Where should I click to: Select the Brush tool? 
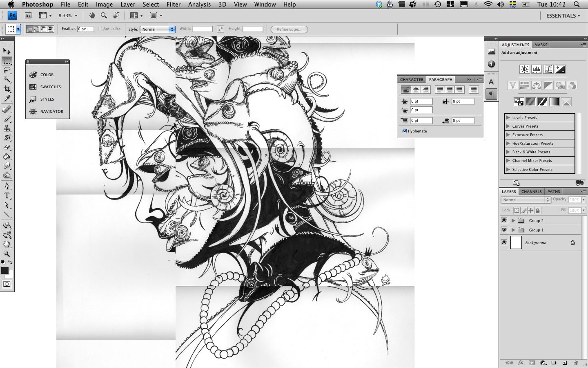click(x=7, y=119)
